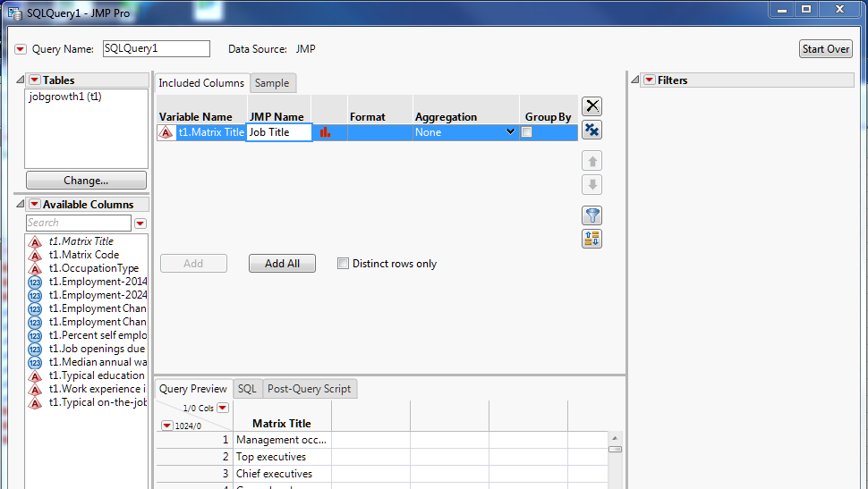
Task: Collapse the Tables panel disclosure triangle
Action: (x=20, y=80)
